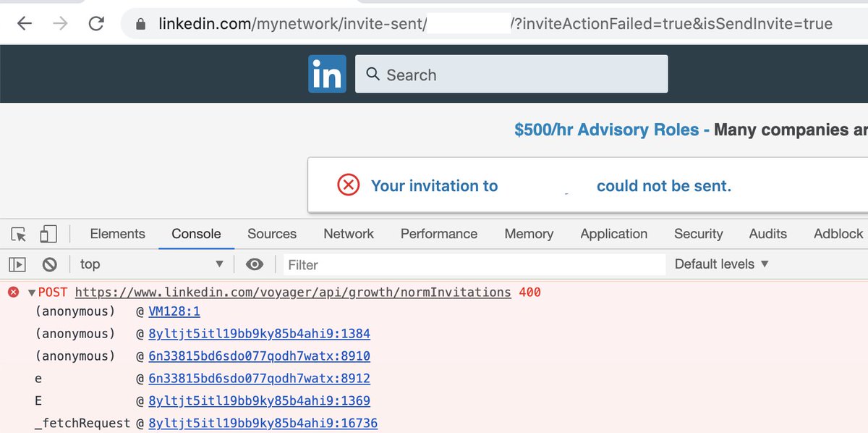The height and width of the screenshot is (433, 868).
Task: Go back with the browser back arrow
Action: coord(25,24)
